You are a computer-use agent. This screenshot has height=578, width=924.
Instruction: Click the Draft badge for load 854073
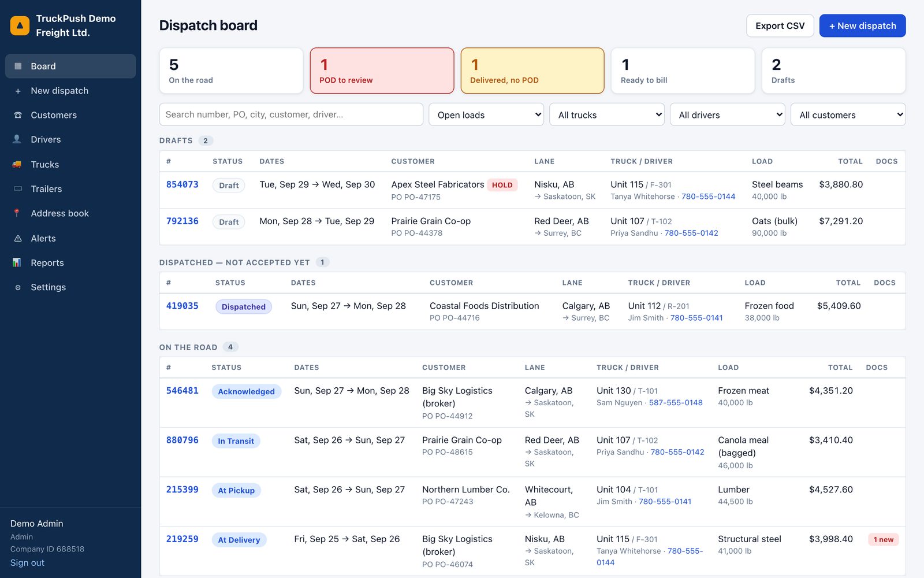pos(229,186)
